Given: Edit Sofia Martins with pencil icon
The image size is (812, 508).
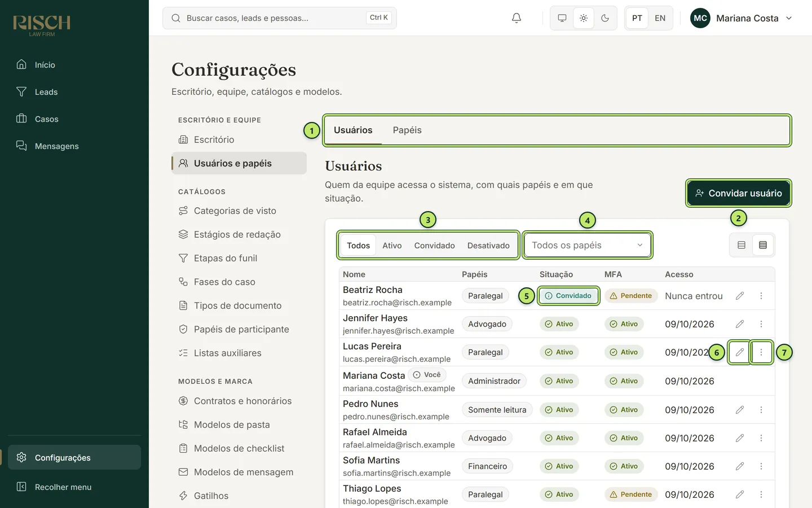Looking at the screenshot, I should [x=740, y=466].
